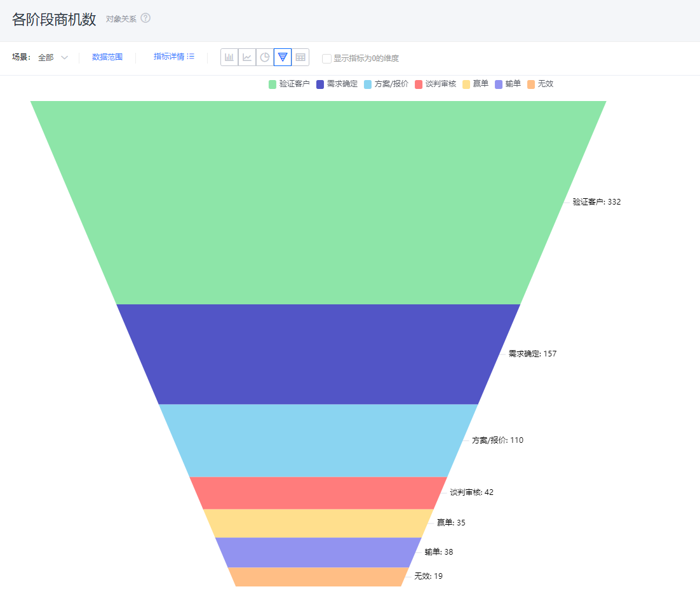Toggle 方案/报价 legend swatch
This screenshot has width=700, height=589.
coord(367,85)
